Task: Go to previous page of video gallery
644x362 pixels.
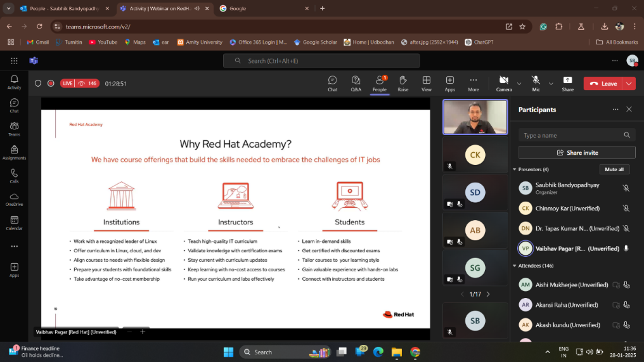Action: (463, 294)
